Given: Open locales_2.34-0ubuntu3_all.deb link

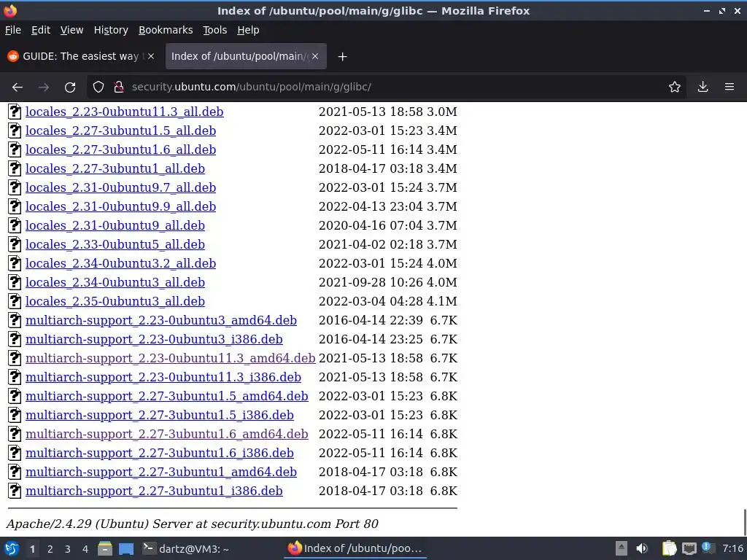Looking at the screenshot, I should 115,282.
